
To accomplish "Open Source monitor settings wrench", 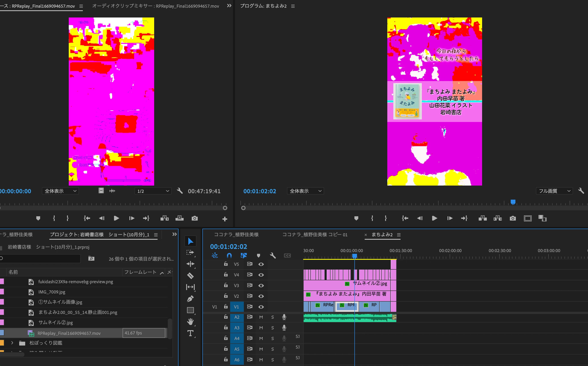I will [x=180, y=191].
